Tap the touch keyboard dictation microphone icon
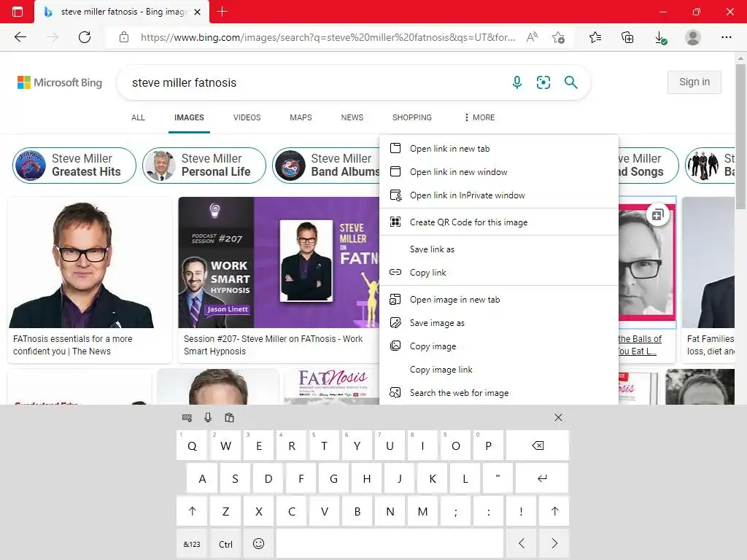 [x=208, y=418]
